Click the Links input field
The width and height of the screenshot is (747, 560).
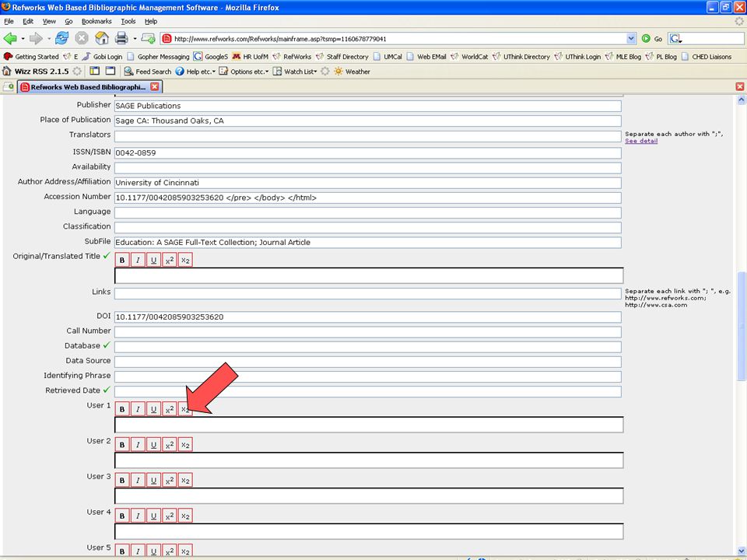tap(368, 293)
